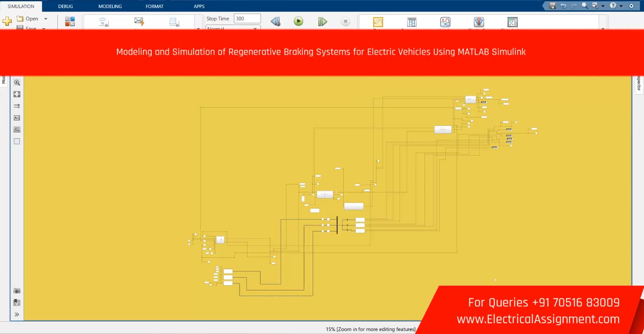Open the Bird's-Eye Scope icon
Screen dimensions: 644x334
point(478,22)
